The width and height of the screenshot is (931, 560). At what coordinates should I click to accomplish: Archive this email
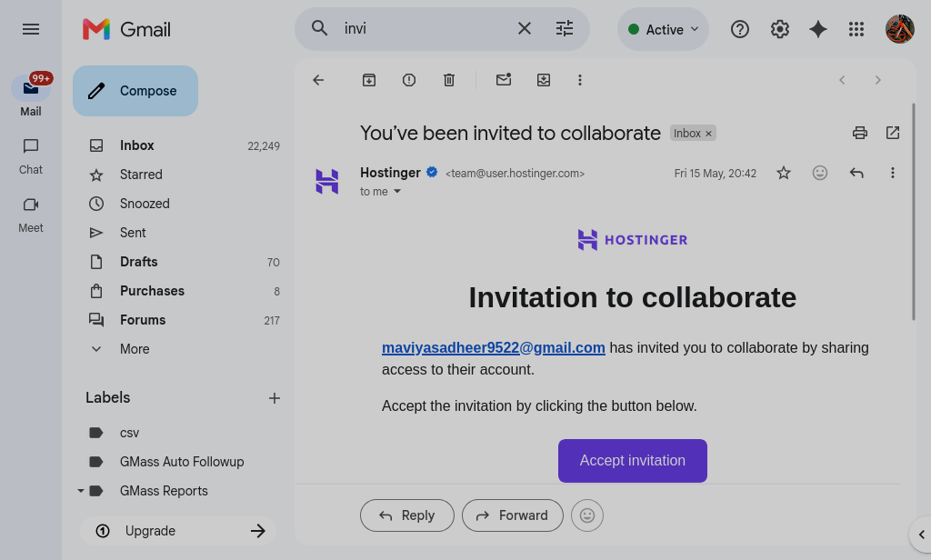click(369, 80)
